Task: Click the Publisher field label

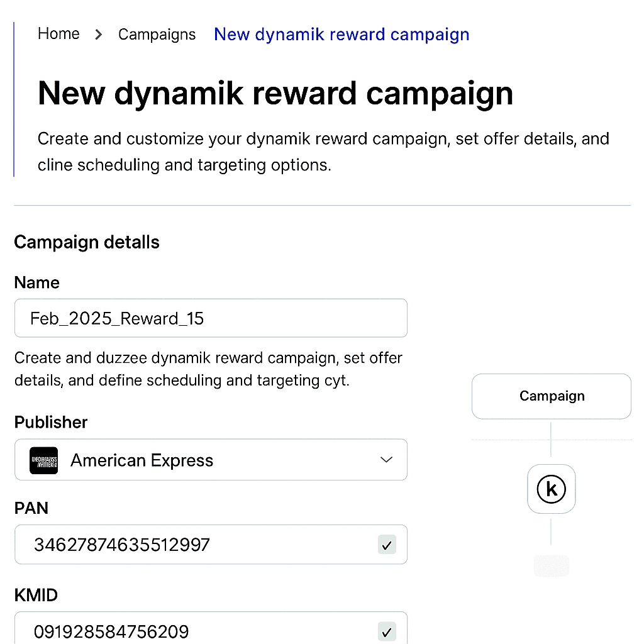Action: [51, 422]
